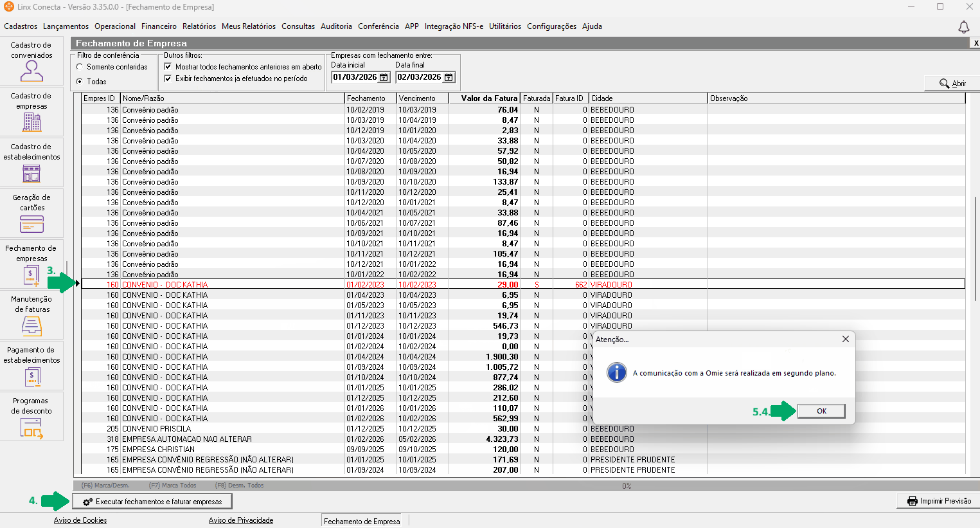Open the Financeiro menu
This screenshot has height=528, width=980.
coord(159,26)
